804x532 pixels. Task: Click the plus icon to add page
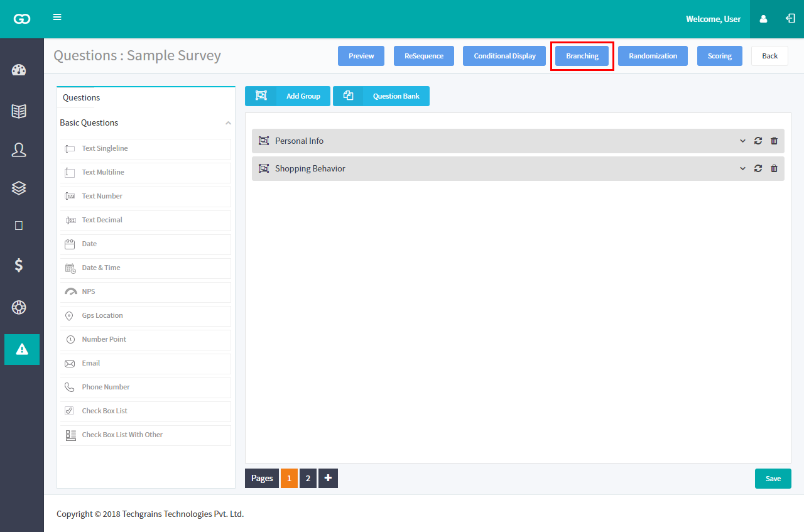coord(328,478)
